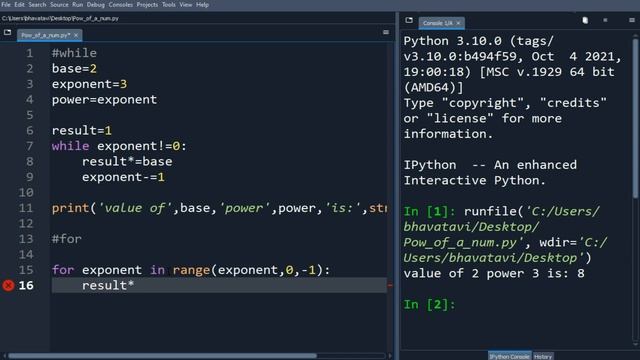This screenshot has height=360, width=640.
Task: Click the #for comment on line 13
Action: [67, 239]
